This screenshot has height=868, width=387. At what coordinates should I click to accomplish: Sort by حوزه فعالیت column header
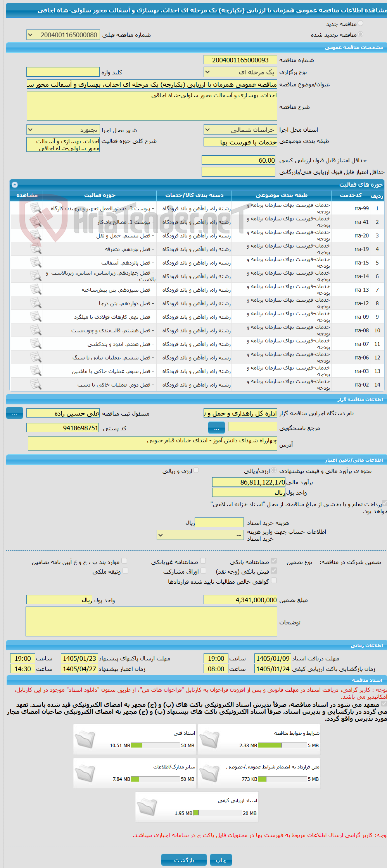[x=100, y=195]
